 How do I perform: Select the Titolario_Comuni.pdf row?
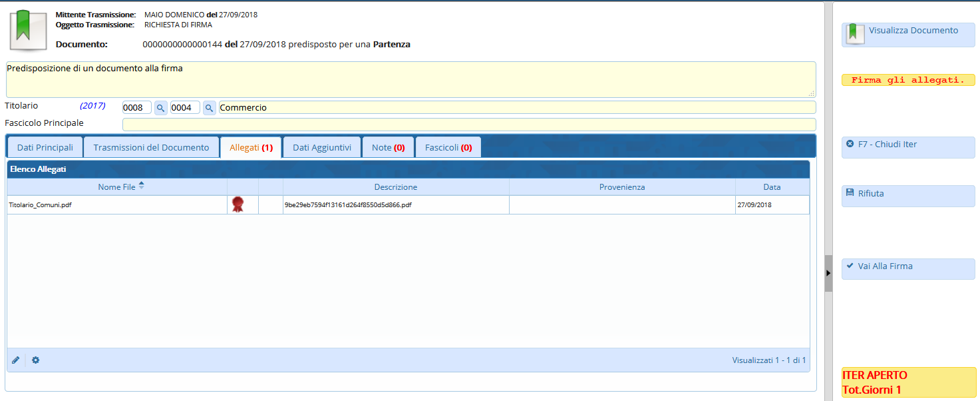113,205
